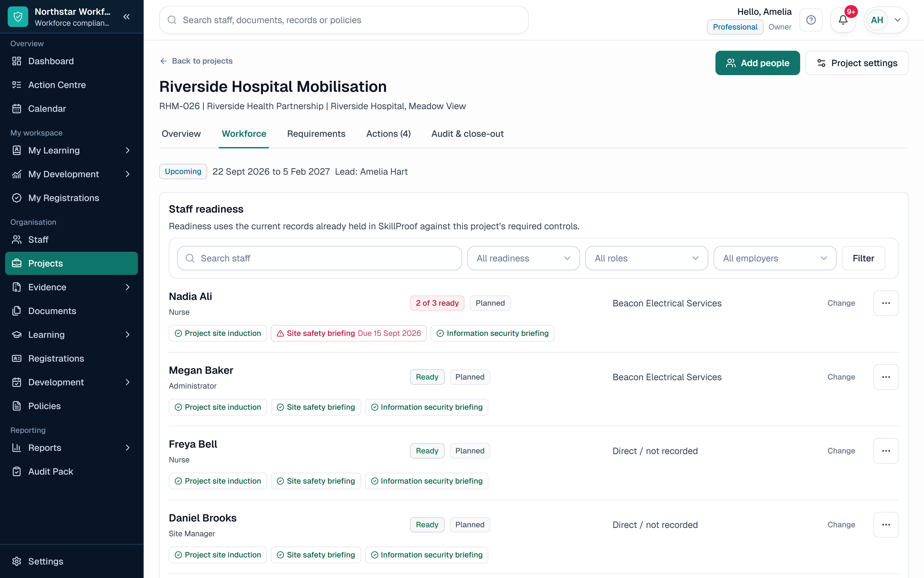Click the AH user avatar

coord(877,20)
